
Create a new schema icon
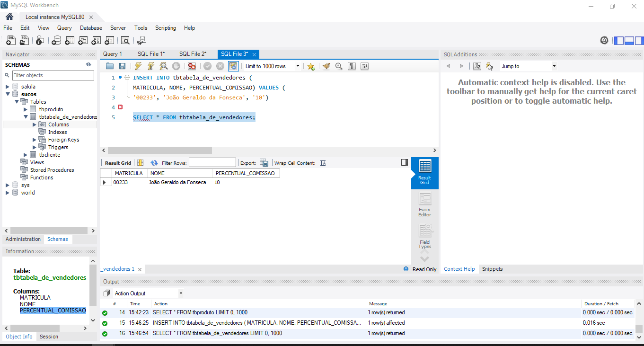(x=56, y=40)
